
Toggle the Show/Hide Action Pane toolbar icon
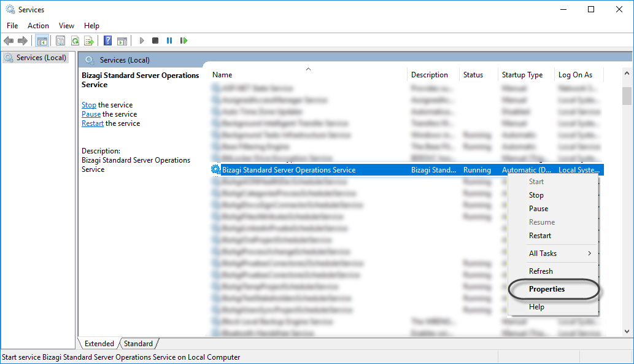click(x=122, y=41)
